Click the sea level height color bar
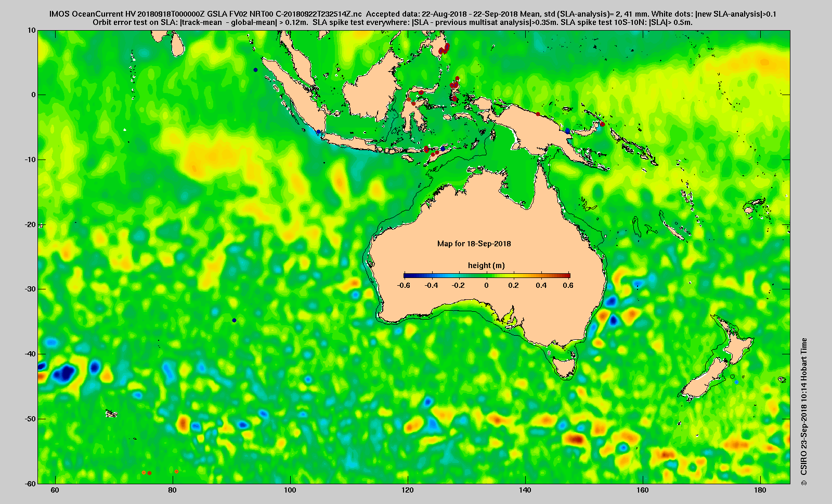The image size is (832, 504). tap(487, 275)
